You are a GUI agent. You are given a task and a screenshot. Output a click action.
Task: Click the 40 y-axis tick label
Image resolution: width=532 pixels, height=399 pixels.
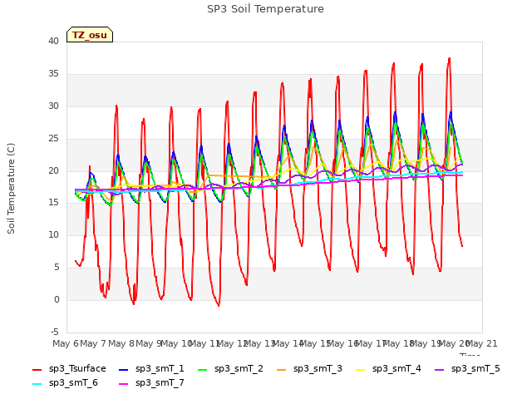[x=53, y=41]
